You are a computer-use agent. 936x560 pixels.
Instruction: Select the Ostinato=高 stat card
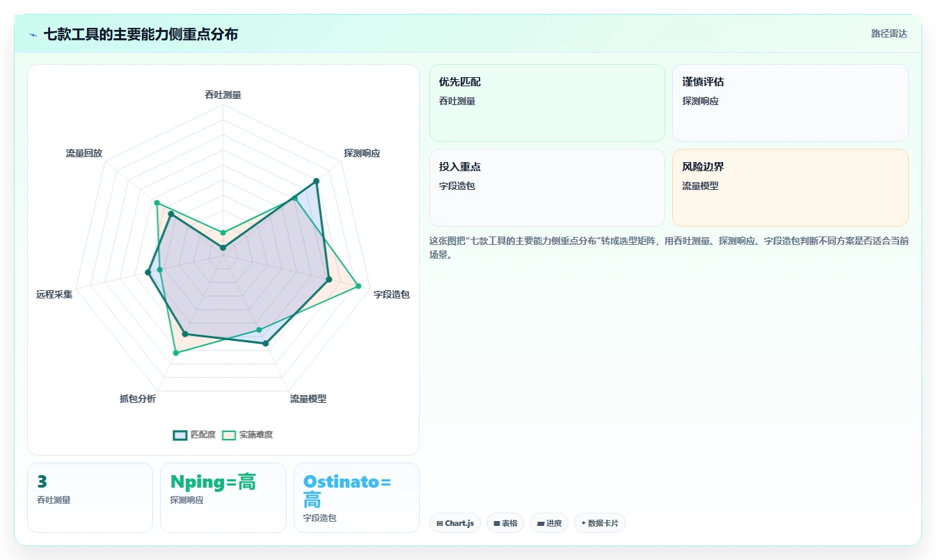point(356,497)
